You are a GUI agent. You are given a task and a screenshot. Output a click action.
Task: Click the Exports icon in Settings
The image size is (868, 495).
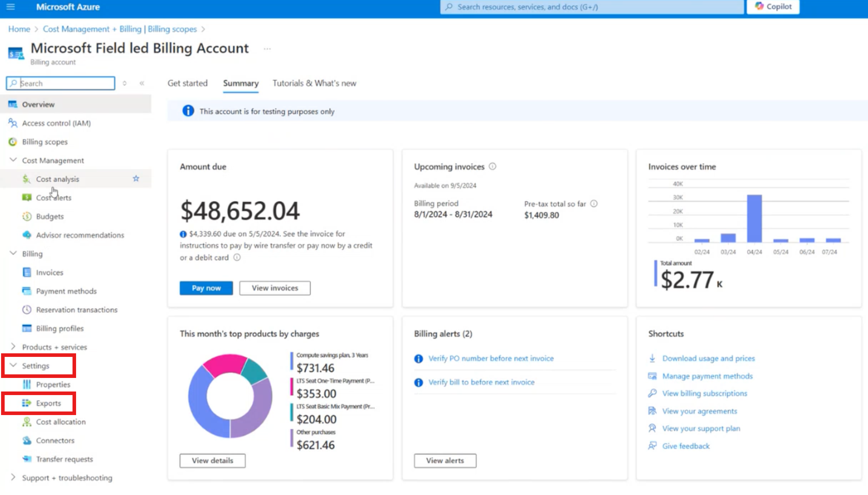[27, 403]
